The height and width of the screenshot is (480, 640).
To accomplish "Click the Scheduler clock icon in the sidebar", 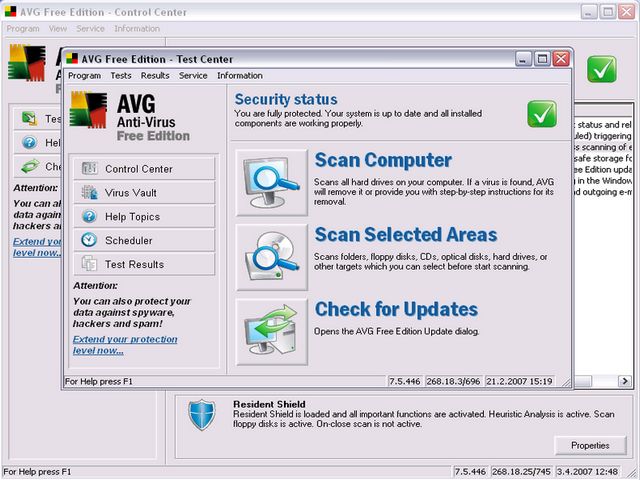I will 89,240.
